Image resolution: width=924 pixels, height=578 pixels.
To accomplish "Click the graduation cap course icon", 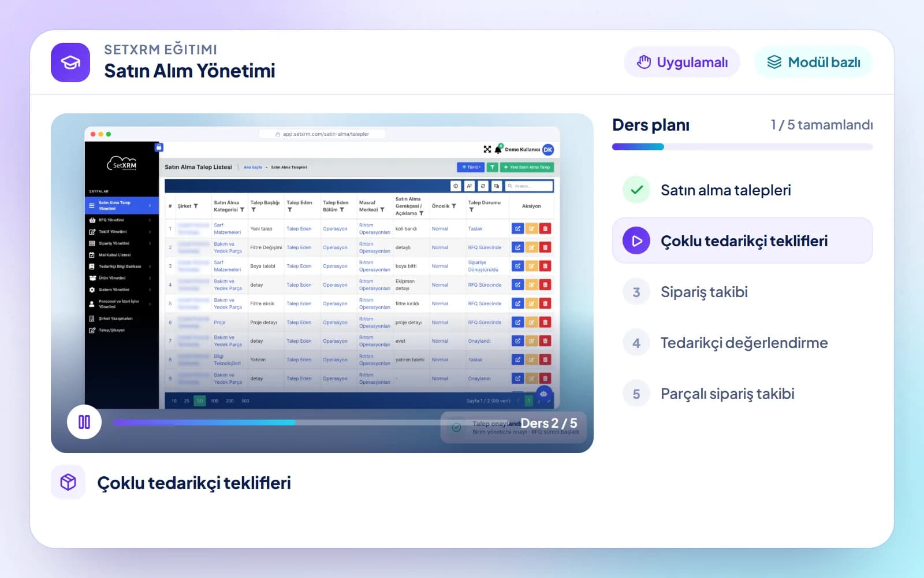I will tap(70, 62).
